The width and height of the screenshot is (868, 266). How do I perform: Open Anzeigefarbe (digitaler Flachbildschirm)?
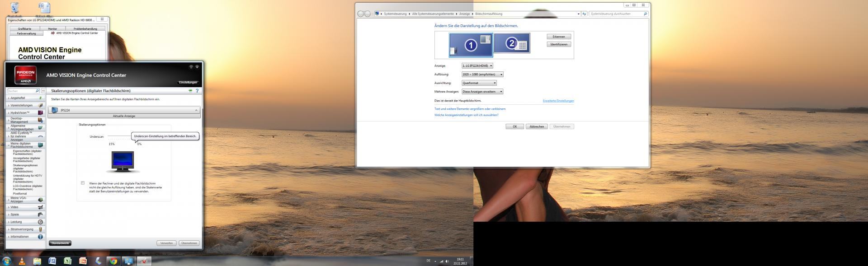pos(27,160)
